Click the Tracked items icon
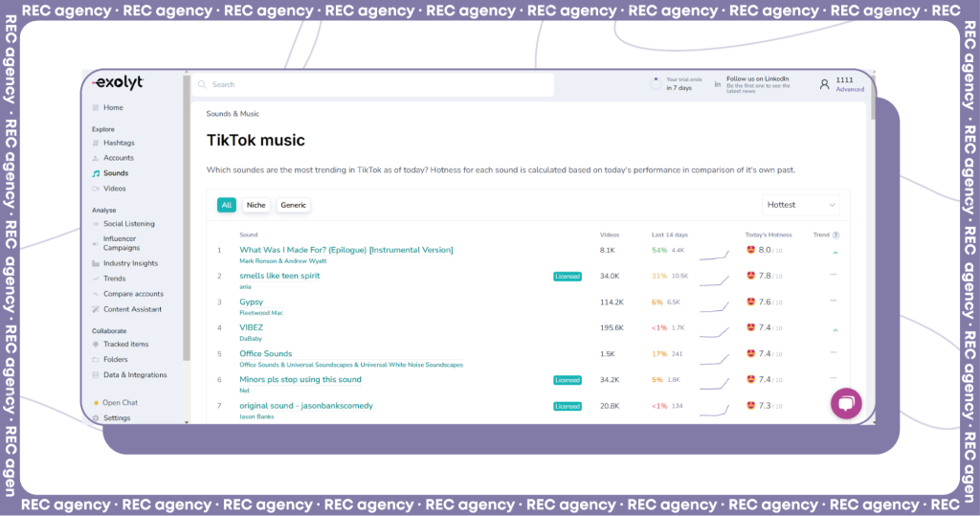This screenshot has width=980, height=516. 96,345
